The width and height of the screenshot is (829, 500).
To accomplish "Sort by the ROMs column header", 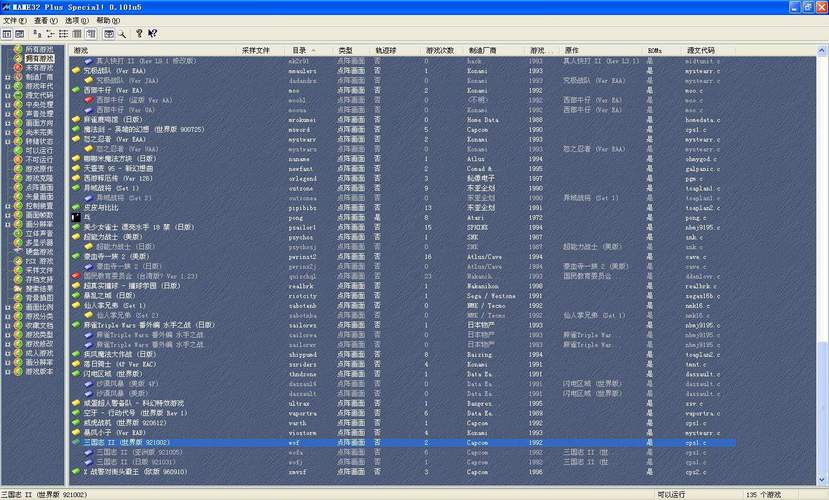I will tap(662, 50).
